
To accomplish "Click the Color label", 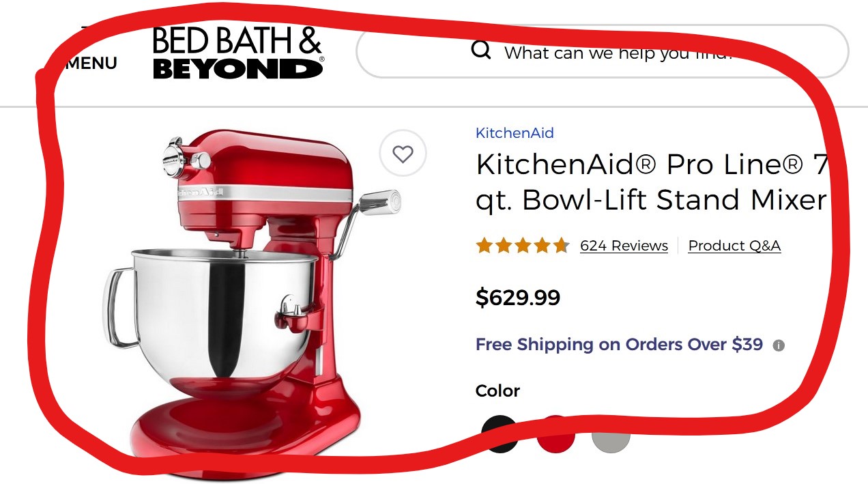I will (x=497, y=390).
